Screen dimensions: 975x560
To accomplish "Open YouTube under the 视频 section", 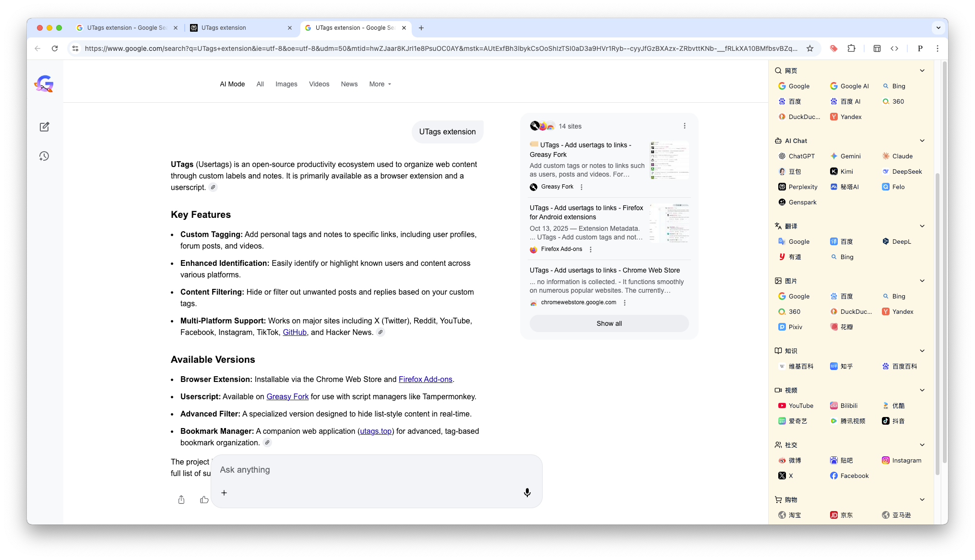I will click(800, 405).
